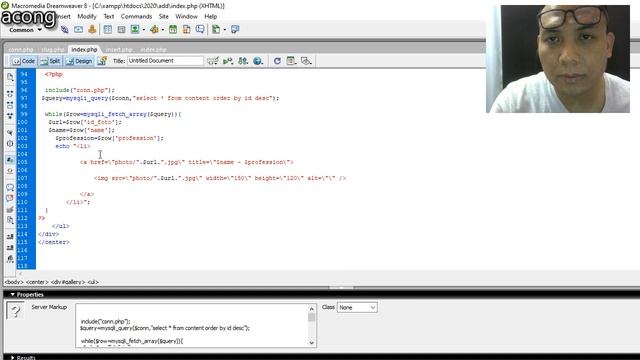Open the Window menu

[186, 16]
